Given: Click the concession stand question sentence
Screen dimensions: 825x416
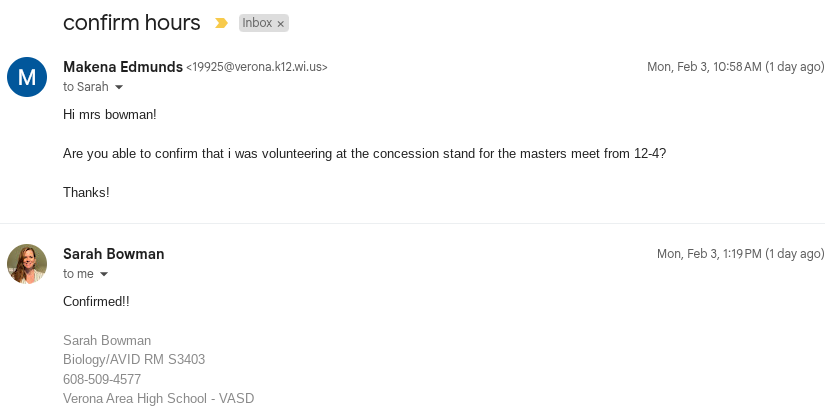Looking at the screenshot, I should pos(364,153).
